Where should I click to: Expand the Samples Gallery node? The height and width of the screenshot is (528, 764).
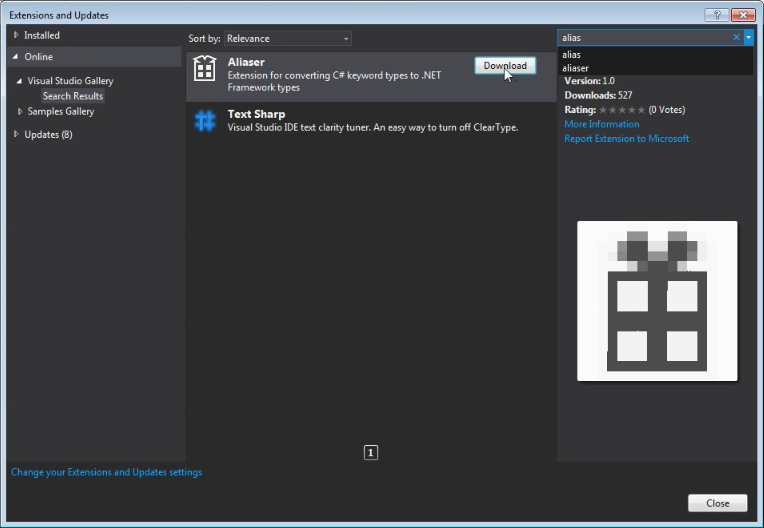[19, 112]
